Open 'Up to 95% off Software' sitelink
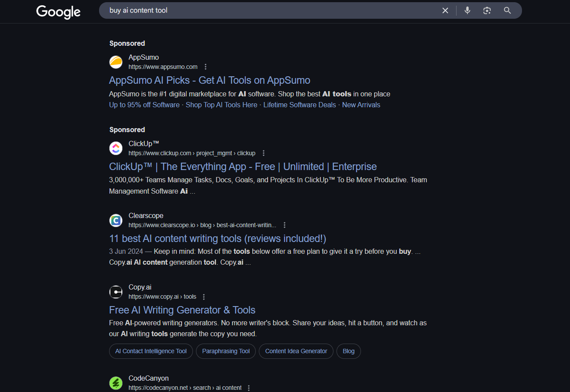Image resolution: width=570 pixels, height=392 pixels. tap(144, 105)
